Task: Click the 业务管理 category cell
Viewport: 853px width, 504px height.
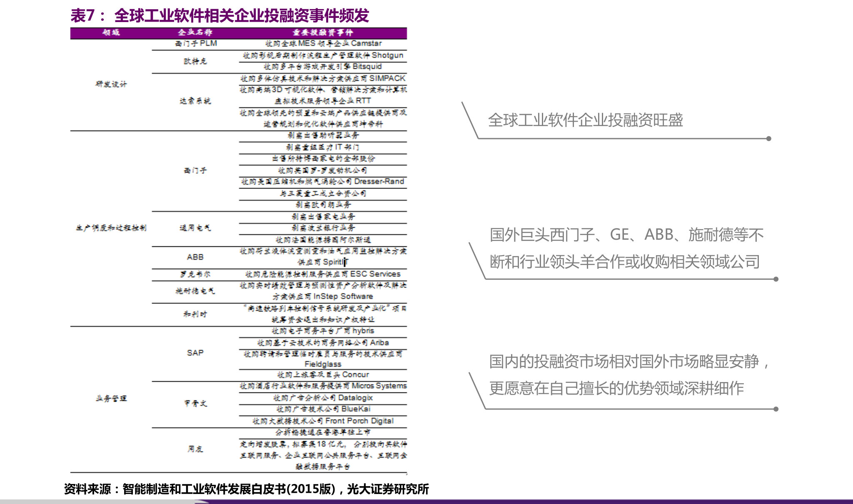Action: pyautogui.click(x=111, y=398)
